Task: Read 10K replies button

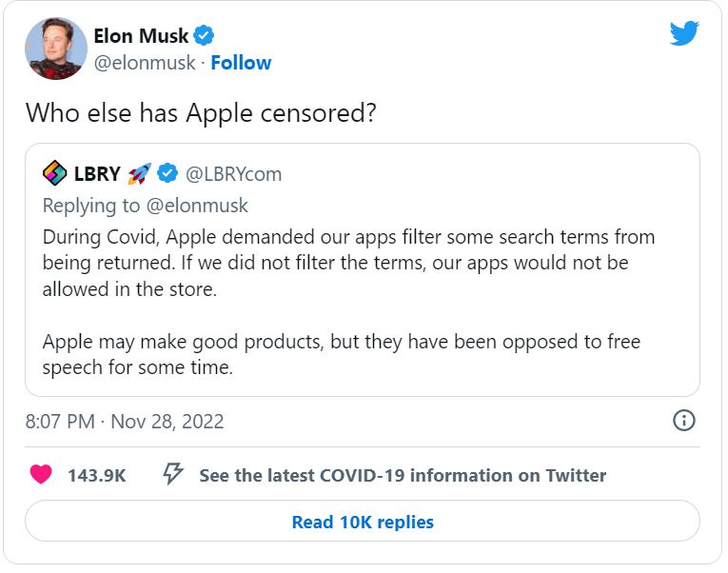Action: pyautogui.click(x=363, y=521)
